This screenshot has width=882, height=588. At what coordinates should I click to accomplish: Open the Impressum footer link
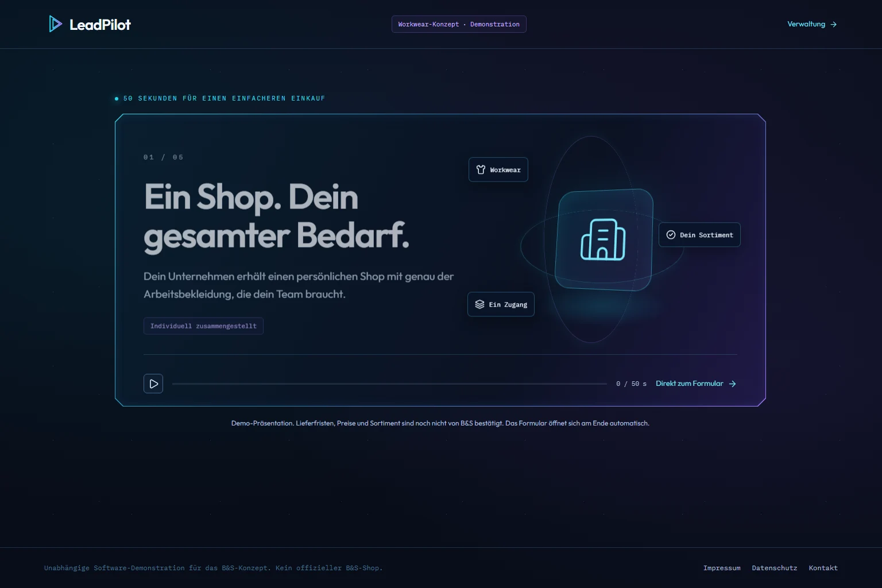722,568
